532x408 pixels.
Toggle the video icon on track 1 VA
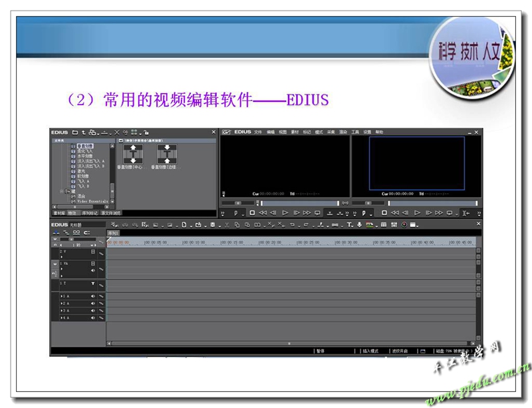[93, 264]
